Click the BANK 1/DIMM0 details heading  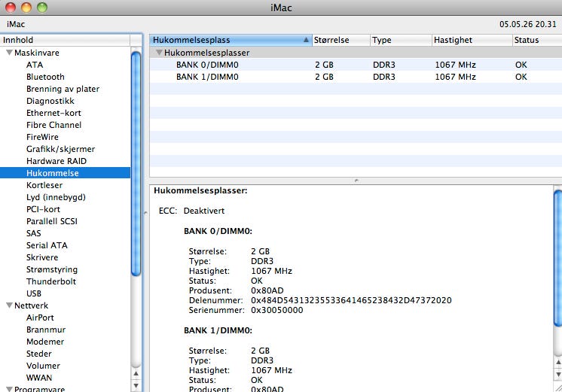pos(218,330)
